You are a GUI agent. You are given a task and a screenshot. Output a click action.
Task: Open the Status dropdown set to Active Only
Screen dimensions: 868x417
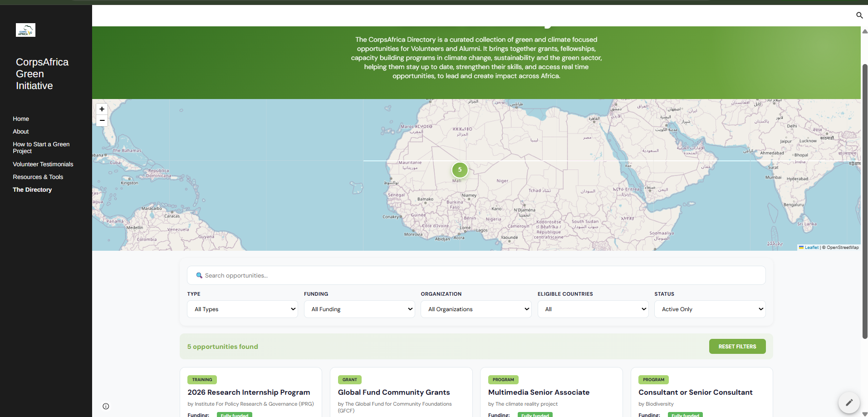click(x=710, y=309)
